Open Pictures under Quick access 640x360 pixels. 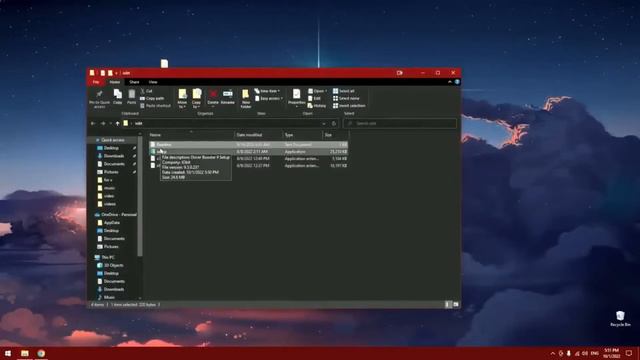pos(111,172)
